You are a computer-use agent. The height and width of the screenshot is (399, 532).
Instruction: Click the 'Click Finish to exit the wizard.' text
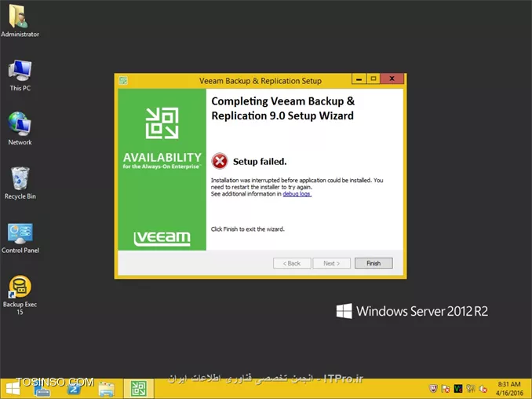tap(248, 229)
